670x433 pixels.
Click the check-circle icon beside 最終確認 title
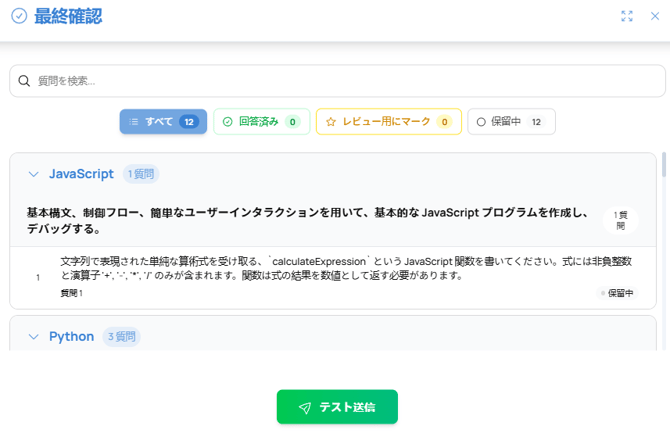click(18, 16)
